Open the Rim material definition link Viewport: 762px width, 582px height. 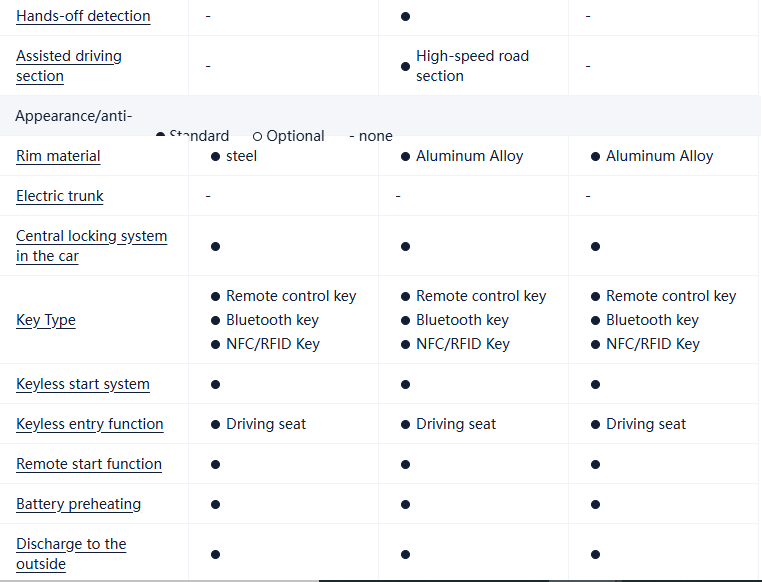58,156
